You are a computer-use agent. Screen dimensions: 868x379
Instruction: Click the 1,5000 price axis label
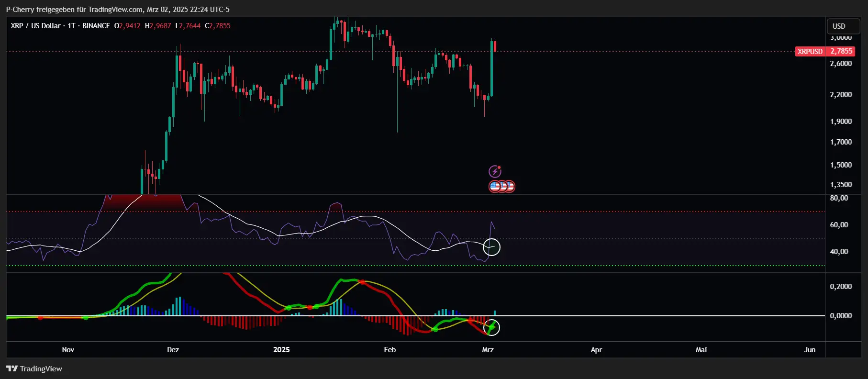tap(841, 165)
